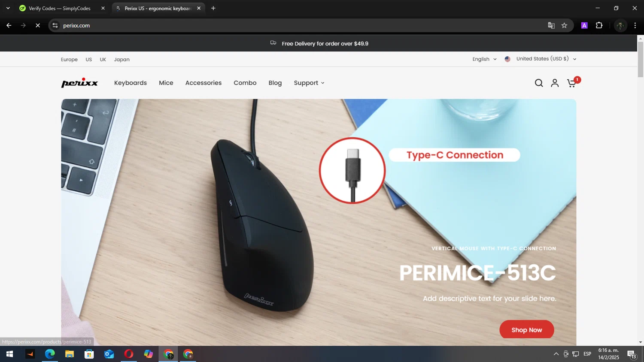Open the tab search dropdown
Screen dimensions: 644x362
point(8,8)
